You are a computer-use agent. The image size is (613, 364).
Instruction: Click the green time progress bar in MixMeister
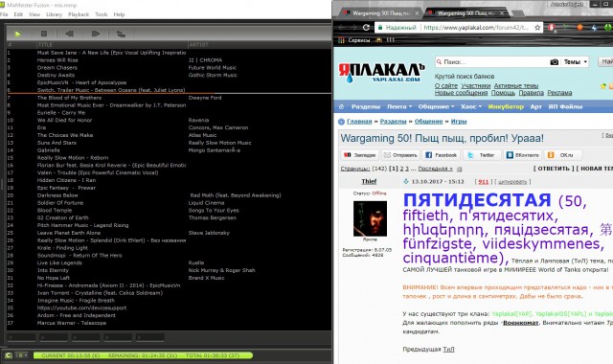tap(143, 355)
